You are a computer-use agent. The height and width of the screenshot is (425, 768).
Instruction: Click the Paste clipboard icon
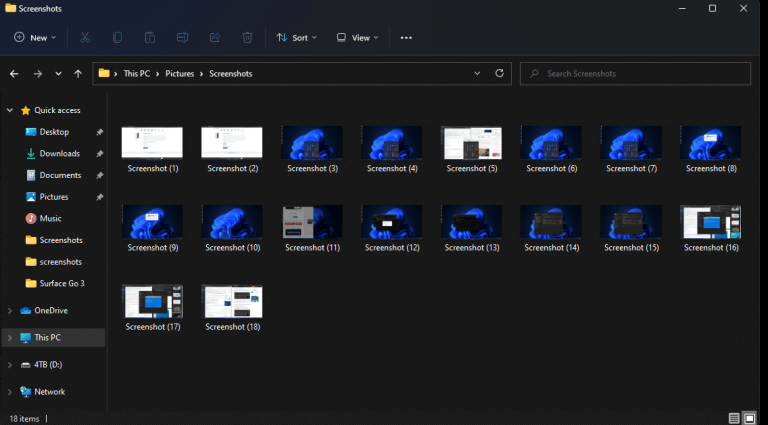point(150,38)
